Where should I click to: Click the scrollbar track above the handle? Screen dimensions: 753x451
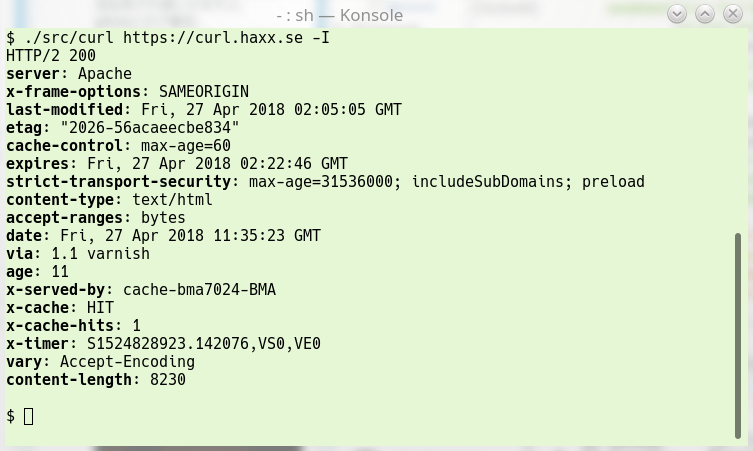pos(738,130)
